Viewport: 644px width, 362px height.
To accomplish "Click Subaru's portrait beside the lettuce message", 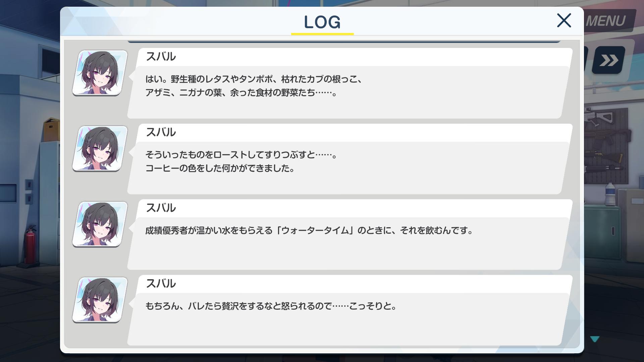I will coord(100,73).
